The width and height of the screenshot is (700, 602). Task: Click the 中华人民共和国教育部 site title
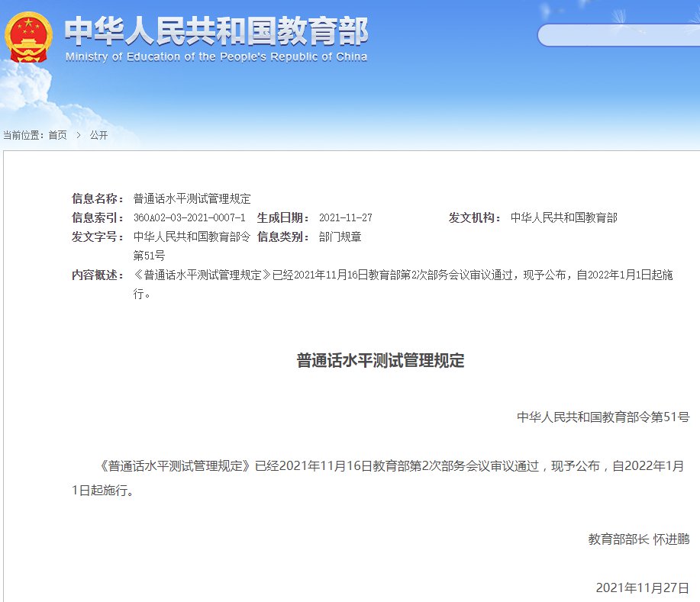(x=217, y=31)
